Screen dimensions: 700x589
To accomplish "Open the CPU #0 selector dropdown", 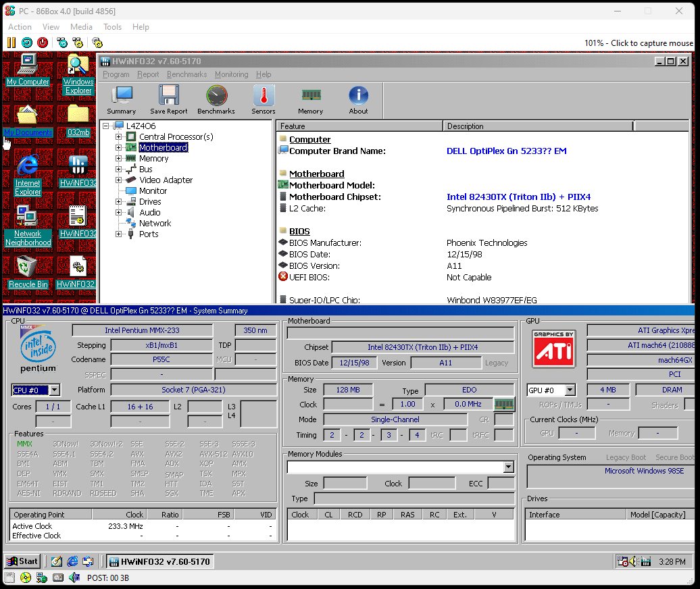I will 55,390.
